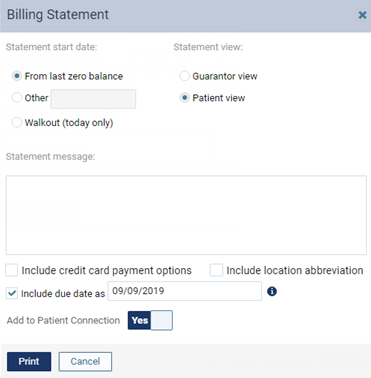Select Patient view radio button
371x378 pixels.
[185, 98]
